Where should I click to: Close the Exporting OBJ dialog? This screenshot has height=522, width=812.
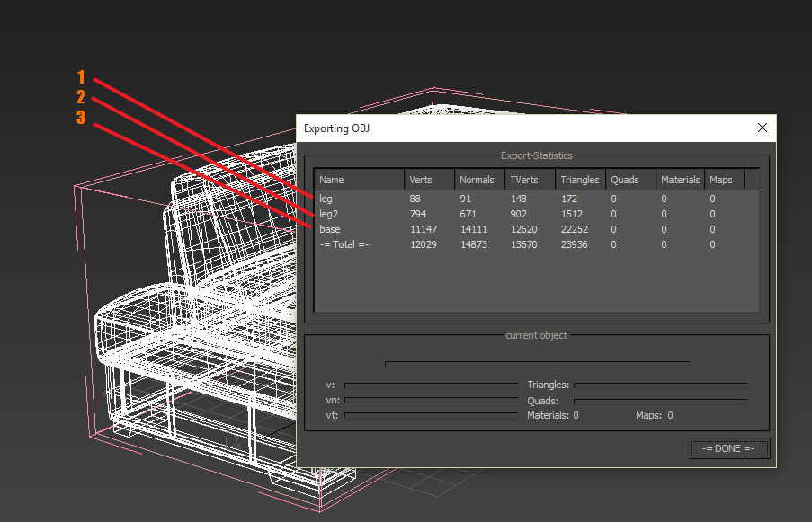coord(763,128)
